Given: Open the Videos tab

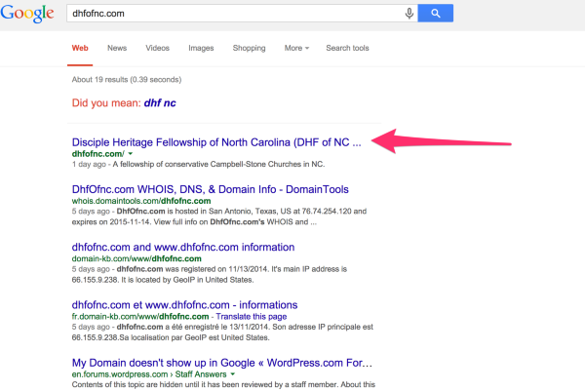Looking at the screenshot, I should (x=157, y=48).
